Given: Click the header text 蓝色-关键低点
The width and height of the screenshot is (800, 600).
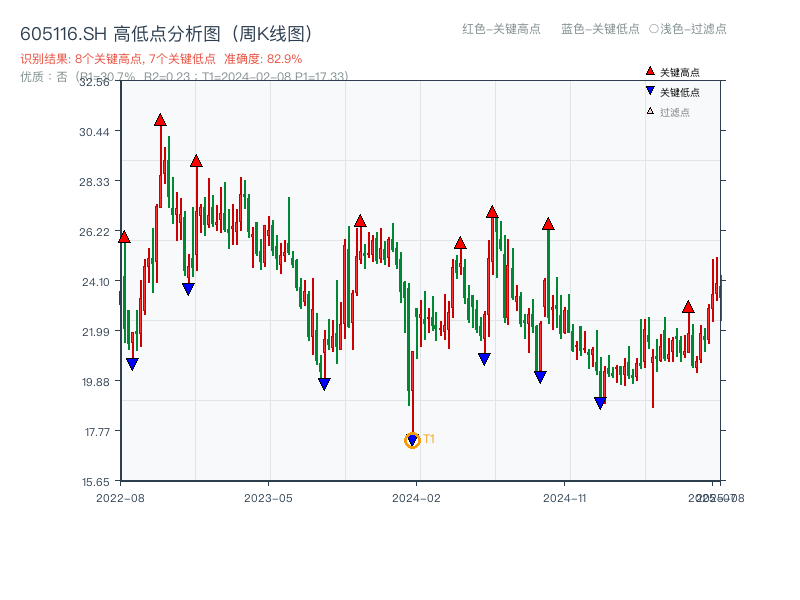Looking at the screenshot, I should pos(600,29).
